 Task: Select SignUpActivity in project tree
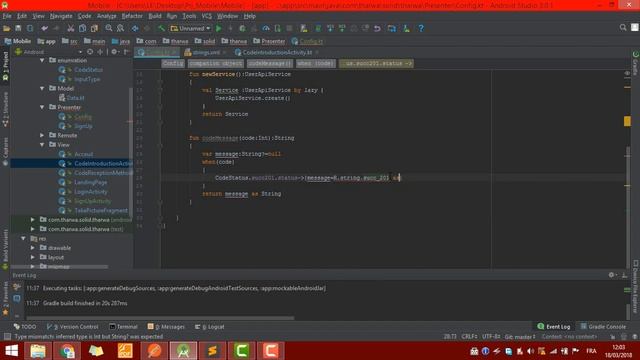click(93, 201)
